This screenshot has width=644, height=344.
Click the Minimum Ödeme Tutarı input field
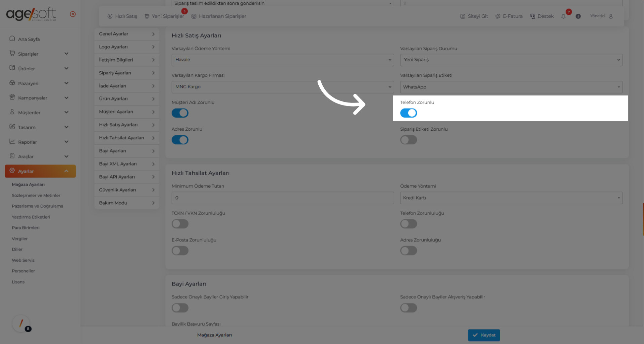click(282, 198)
